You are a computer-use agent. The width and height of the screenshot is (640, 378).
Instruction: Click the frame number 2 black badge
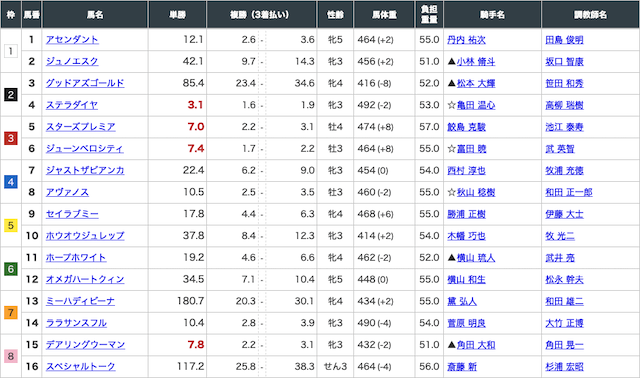(11, 95)
